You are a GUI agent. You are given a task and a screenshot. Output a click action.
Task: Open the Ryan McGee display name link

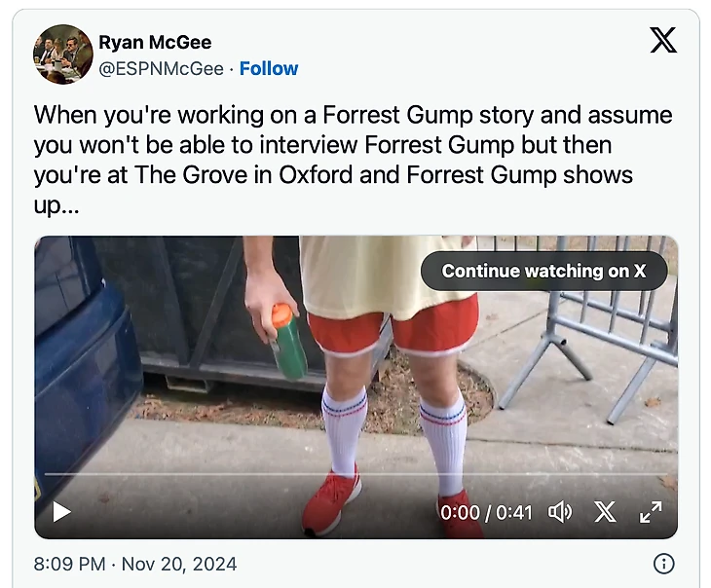click(155, 42)
